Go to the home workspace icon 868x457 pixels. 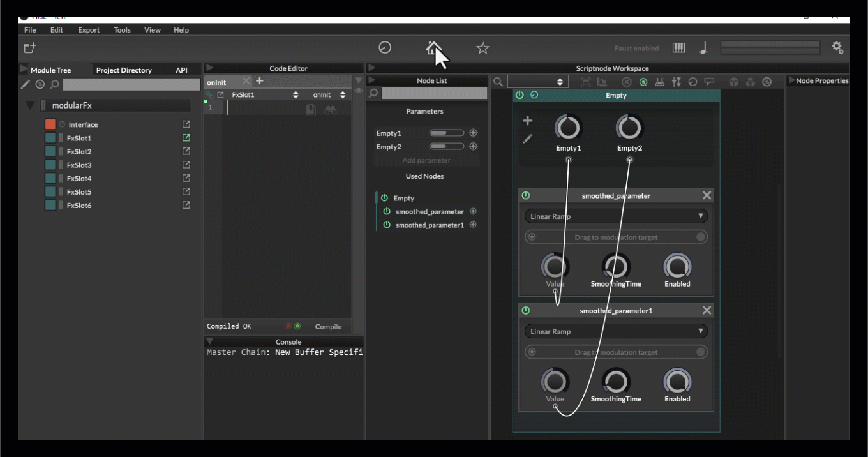(x=434, y=47)
